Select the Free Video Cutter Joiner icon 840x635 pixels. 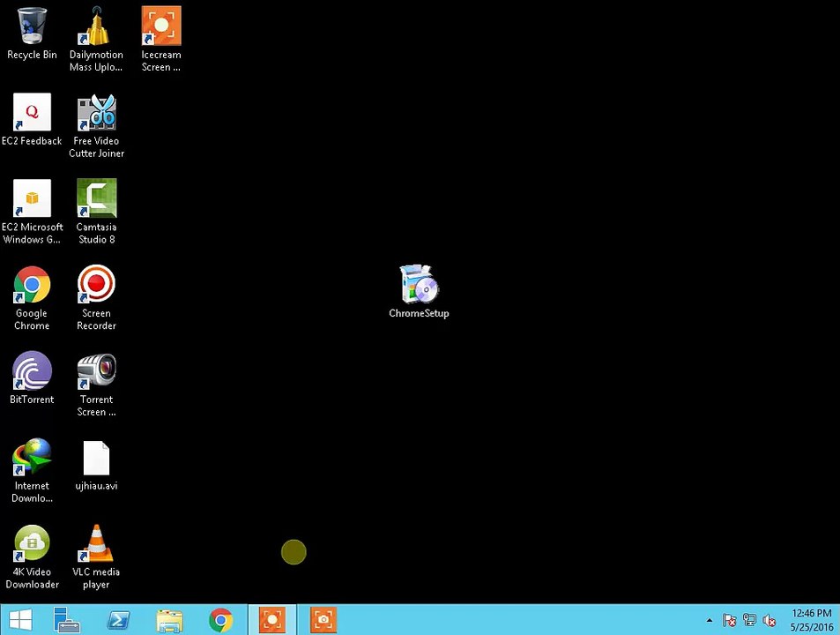point(96,125)
